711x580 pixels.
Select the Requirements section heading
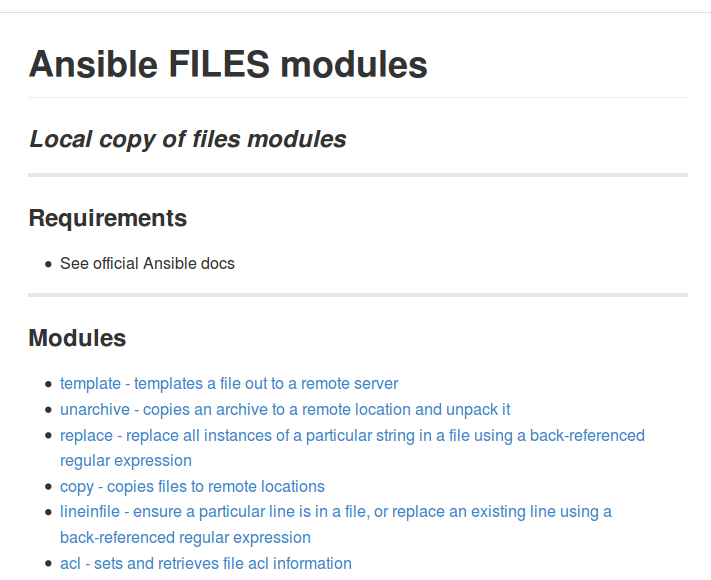(108, 218)
